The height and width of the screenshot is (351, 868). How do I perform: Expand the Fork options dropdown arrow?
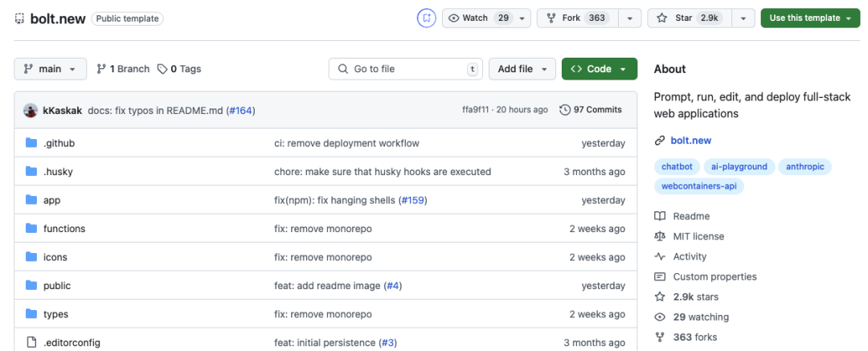pyautogui.click(x=630, y=18)
